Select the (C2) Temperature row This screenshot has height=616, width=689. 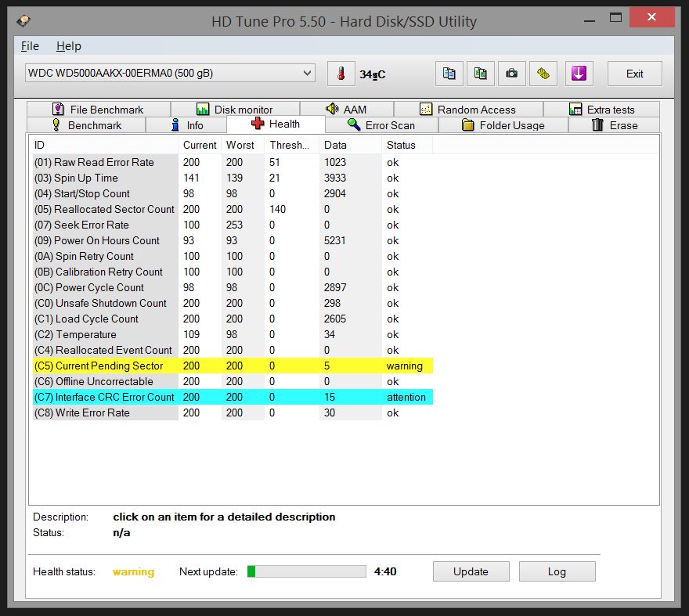pyautogui.click(x=233, y=334)
